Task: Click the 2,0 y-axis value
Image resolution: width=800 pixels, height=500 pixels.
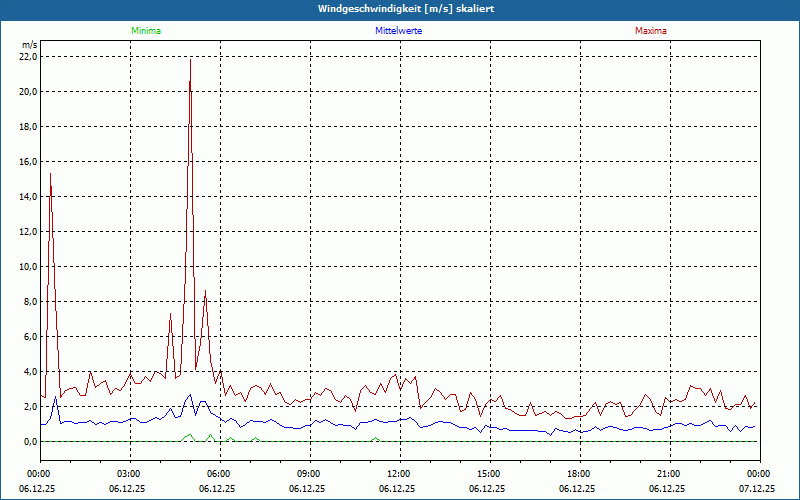Action: [x=31, y=407]
